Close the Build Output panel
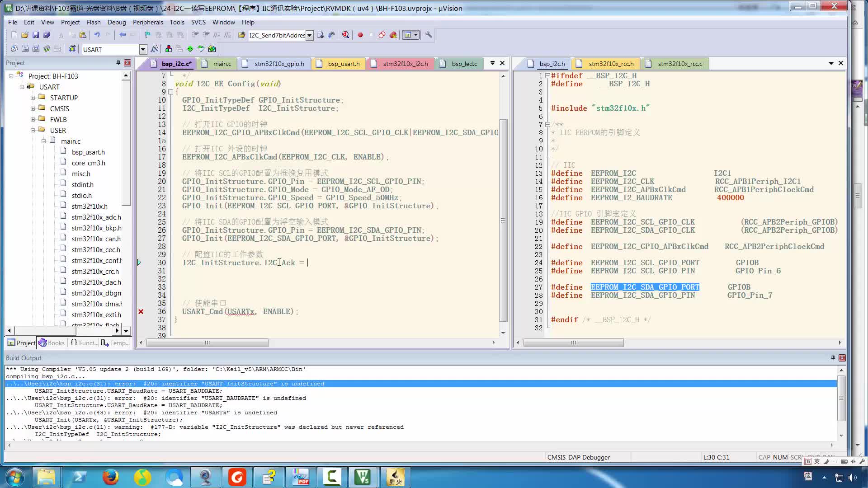 842,357
